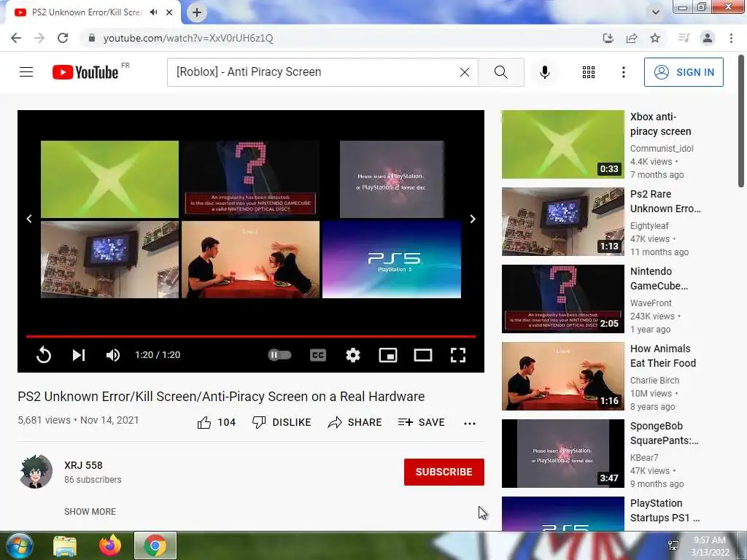
Task: Enable miniplayer mode icon
Action: coord(388,355)
